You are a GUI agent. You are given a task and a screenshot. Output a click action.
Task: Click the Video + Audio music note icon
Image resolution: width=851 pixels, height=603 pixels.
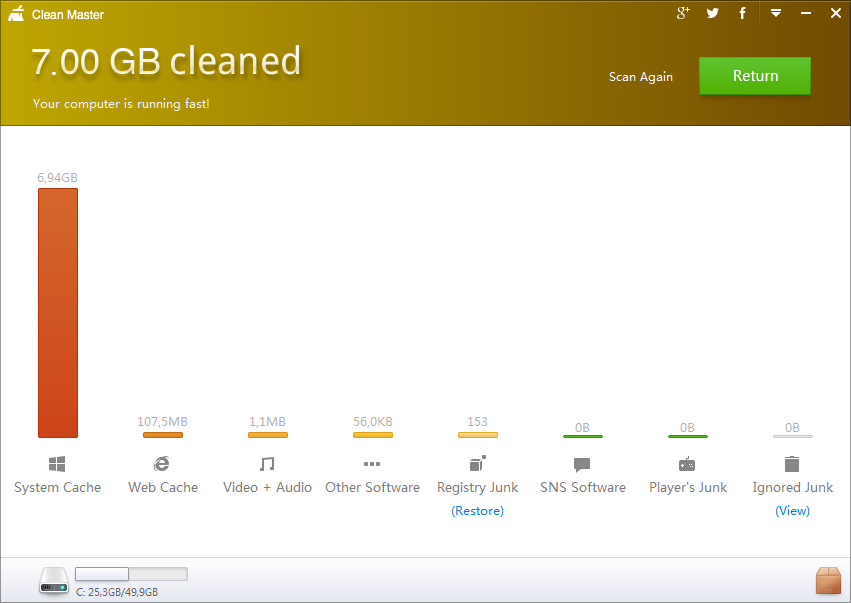(x=267, y=464)
